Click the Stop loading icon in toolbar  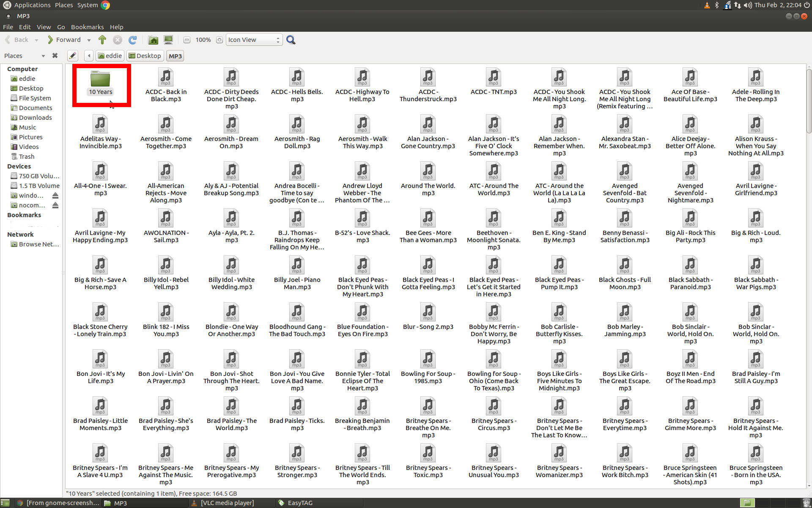(x=118, y=40)
